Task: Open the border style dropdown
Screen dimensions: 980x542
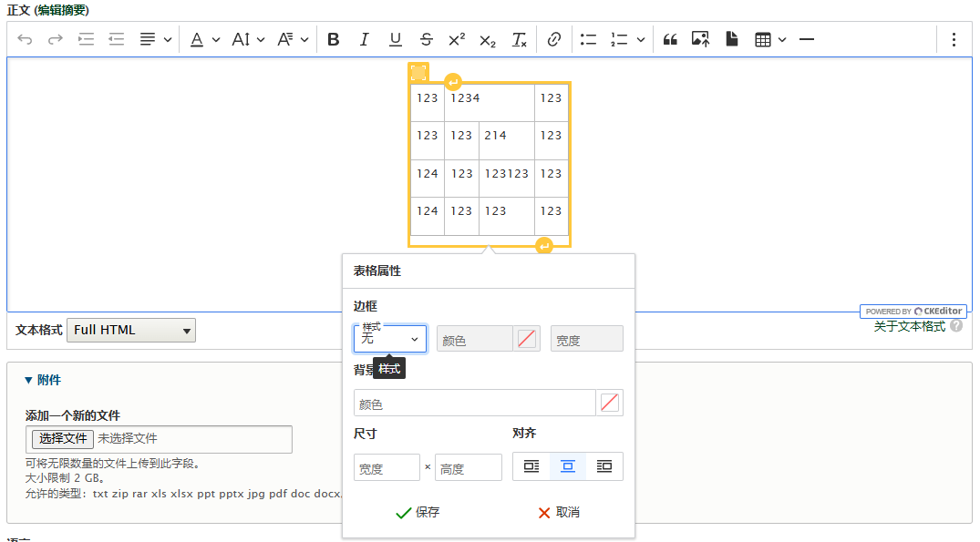Action: pos(390,339)
